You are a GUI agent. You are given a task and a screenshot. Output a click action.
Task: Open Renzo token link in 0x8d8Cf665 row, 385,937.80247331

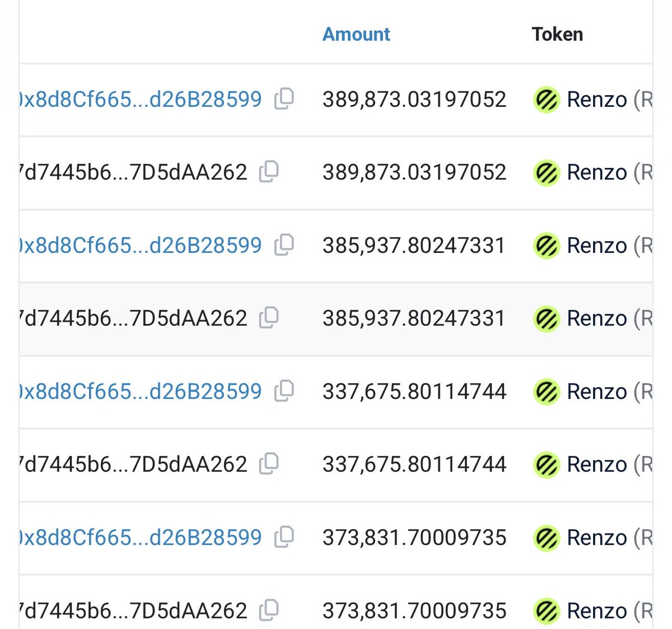pos(609,246)
